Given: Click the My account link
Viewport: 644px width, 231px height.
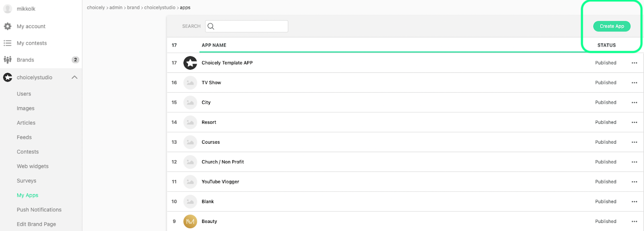Looking at the screenshot, I should 31,26.
